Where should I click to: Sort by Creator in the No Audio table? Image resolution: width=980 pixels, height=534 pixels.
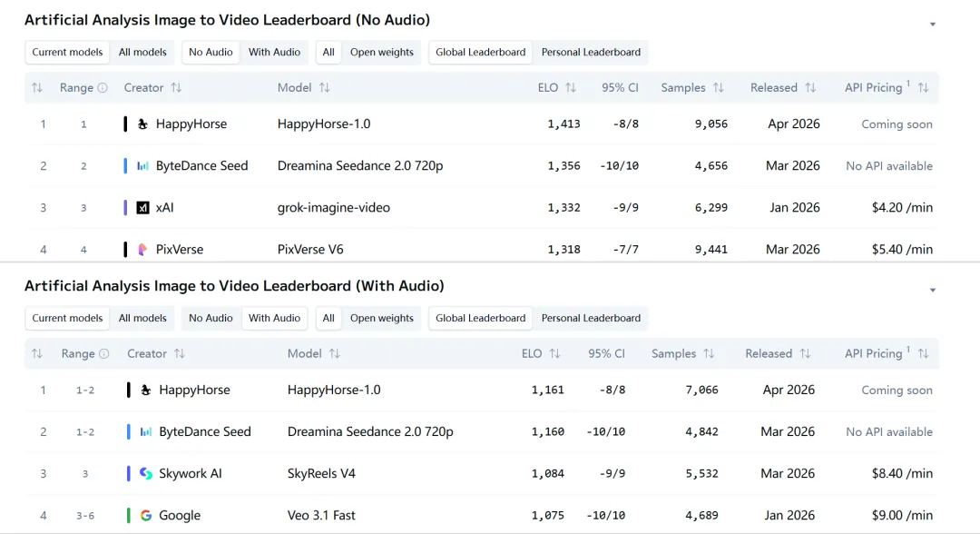tap(176, 88)
